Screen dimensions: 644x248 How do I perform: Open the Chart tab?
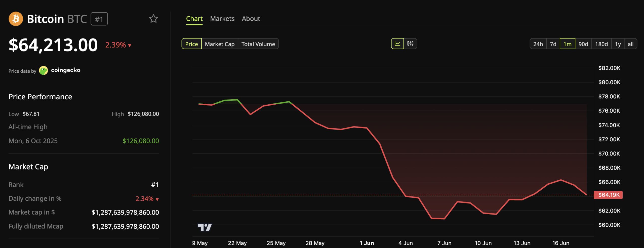tap(194, 19)
